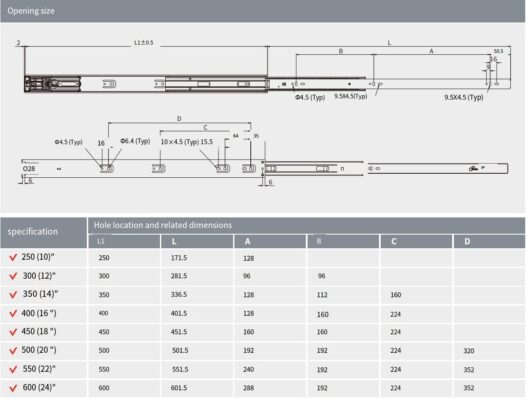Select the '450 (18")' specification label
The image size is (527, 400).
click(39, 331)
